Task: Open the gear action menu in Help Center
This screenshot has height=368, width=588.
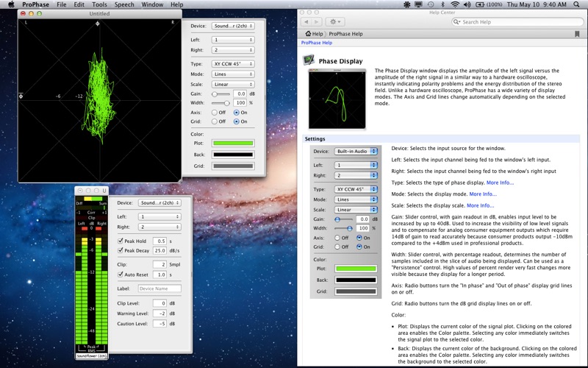Action: [334, 22]
